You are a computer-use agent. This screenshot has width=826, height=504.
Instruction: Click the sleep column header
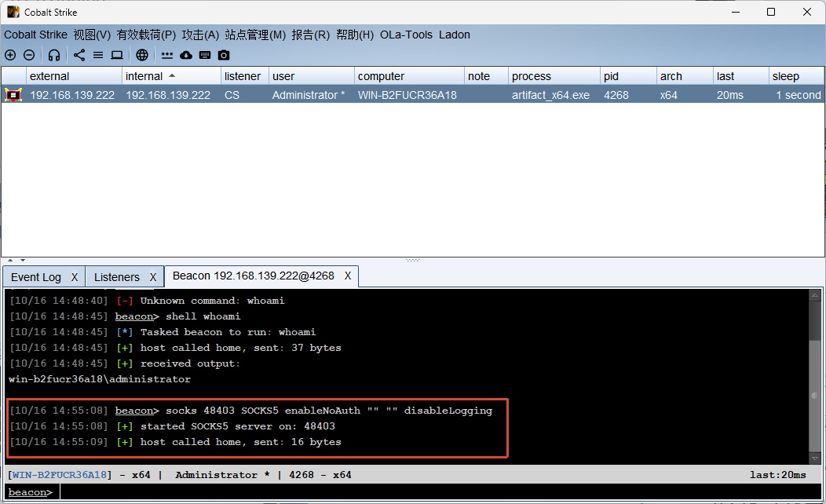797,76
